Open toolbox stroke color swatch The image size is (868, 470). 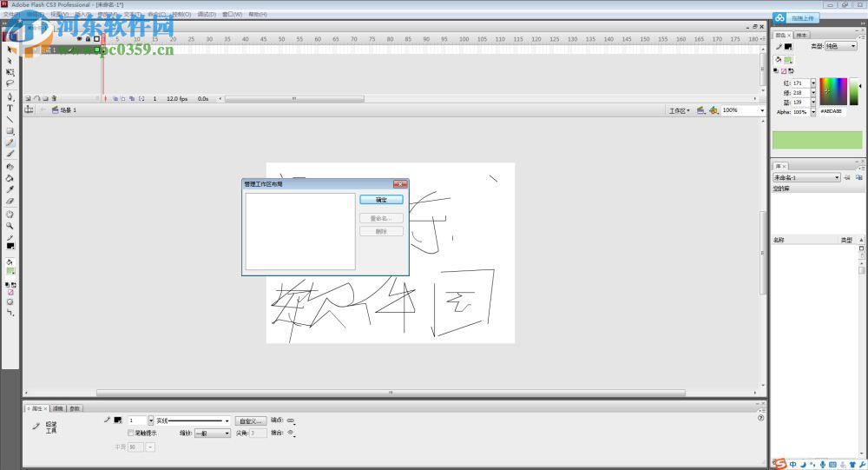click(10, 246)
